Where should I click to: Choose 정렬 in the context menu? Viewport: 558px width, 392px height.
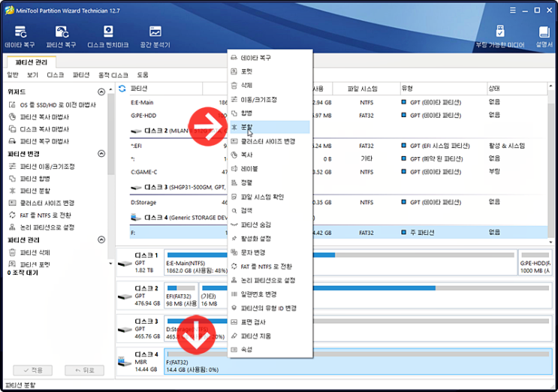pos(270,182)
